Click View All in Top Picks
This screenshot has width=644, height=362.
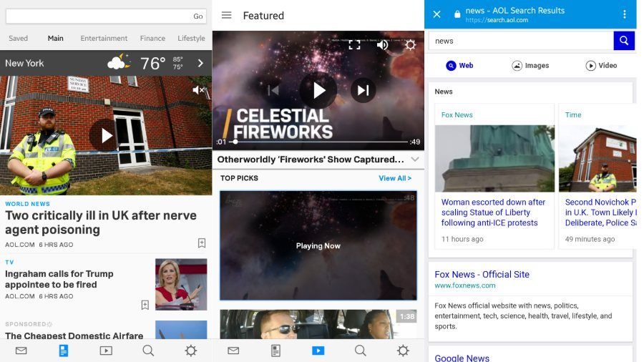tap(395, 178)
